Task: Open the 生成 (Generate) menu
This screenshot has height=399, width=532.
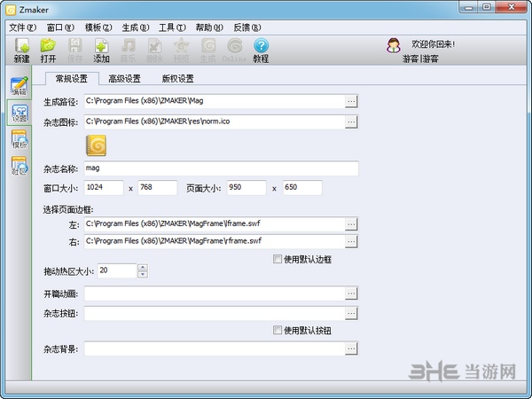Action: [x=136, y=27]
